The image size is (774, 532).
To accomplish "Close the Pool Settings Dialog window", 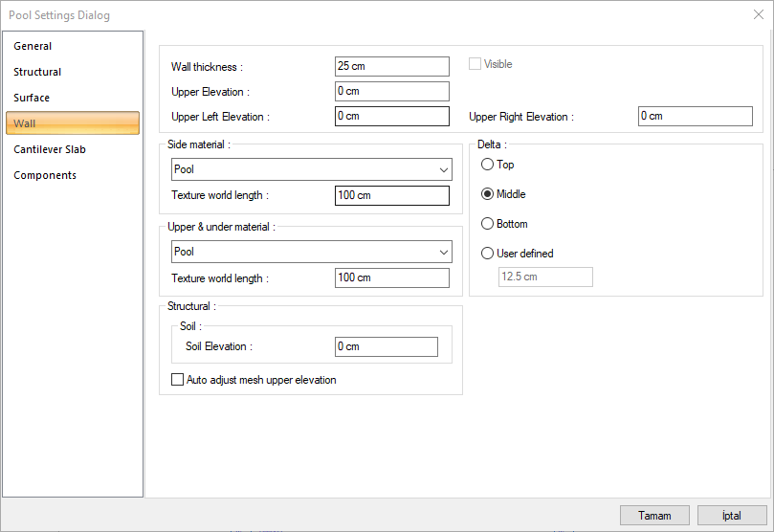I will pos(758,14).
